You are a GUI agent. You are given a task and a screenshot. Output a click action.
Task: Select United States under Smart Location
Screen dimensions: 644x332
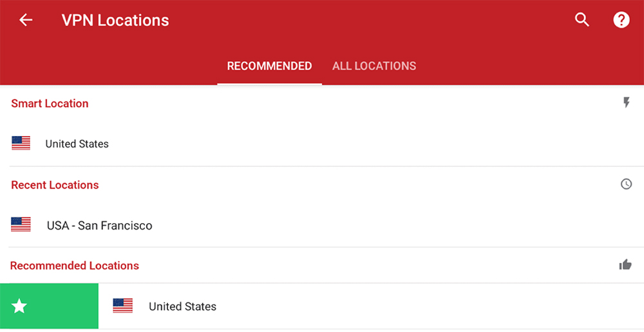pyautogui.click(x=322, y=143)
